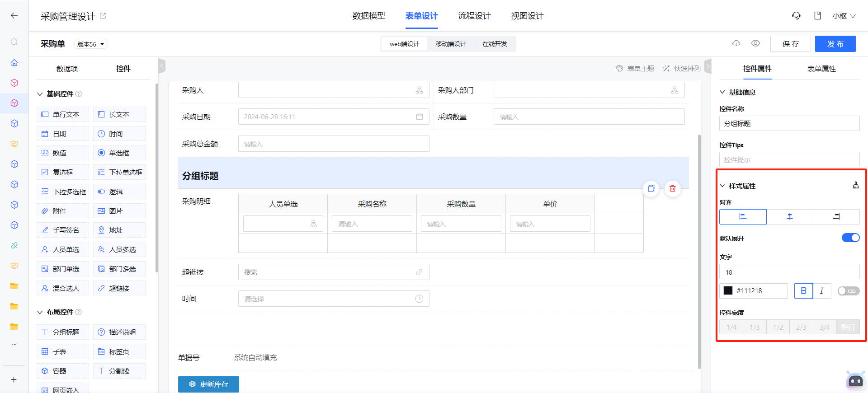Click the cloud upload icon
868x393 pixels.
coord(736,43)
